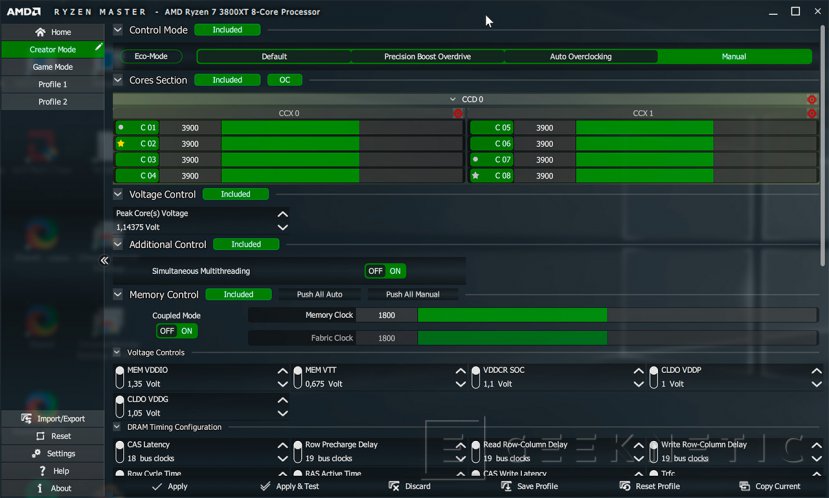829x498 pixels.
Task: Toggle the MEM VDDIO auto/manual switch
Action: [x=119, y=377]
